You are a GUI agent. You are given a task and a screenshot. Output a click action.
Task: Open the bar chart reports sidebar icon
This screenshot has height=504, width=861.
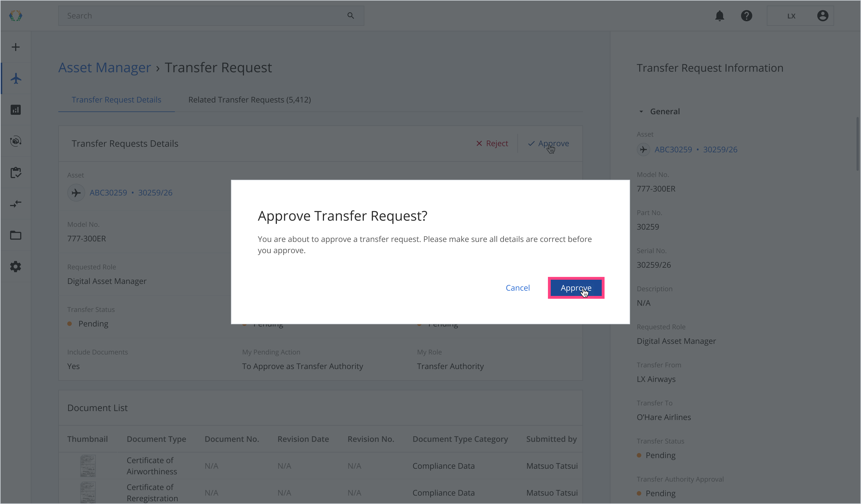(16, 110)
